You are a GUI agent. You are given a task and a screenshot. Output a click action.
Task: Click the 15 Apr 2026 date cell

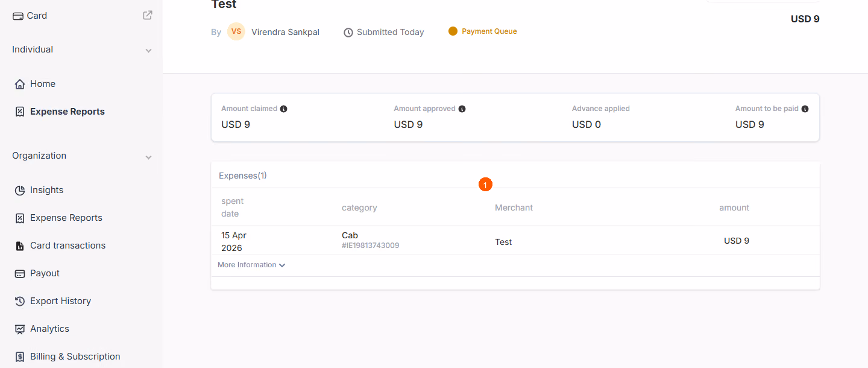tap(234, 241)
